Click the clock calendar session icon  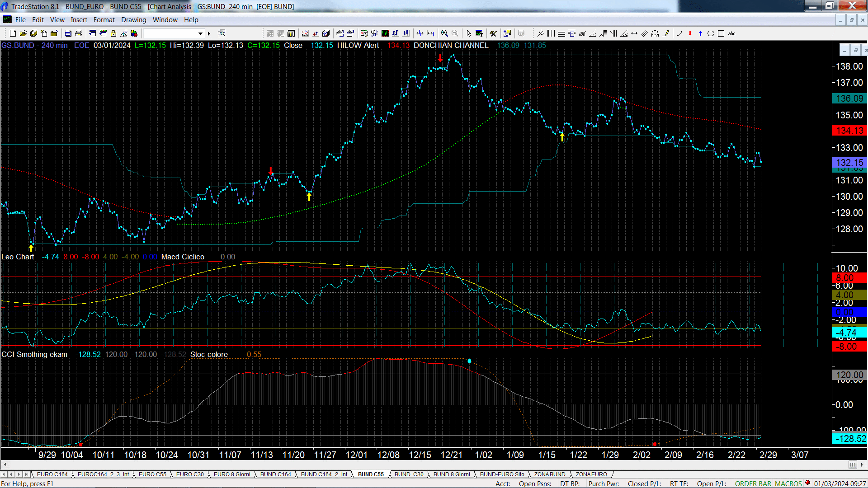tap(364, 33)
